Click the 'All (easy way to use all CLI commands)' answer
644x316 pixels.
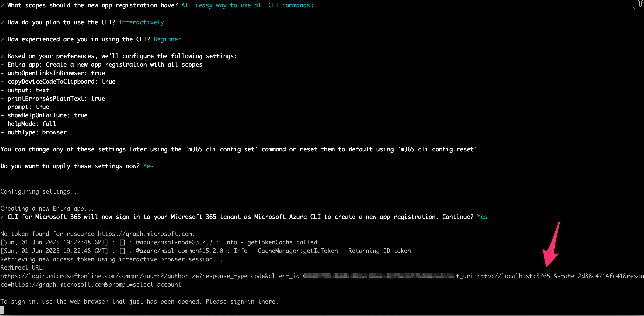click(247, 5)
